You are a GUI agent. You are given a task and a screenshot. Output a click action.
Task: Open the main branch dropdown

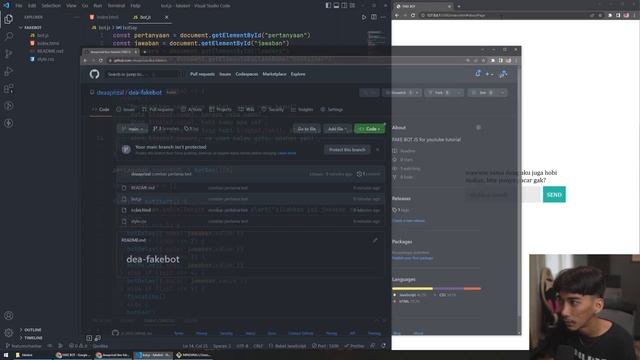[x=133, y=129]
